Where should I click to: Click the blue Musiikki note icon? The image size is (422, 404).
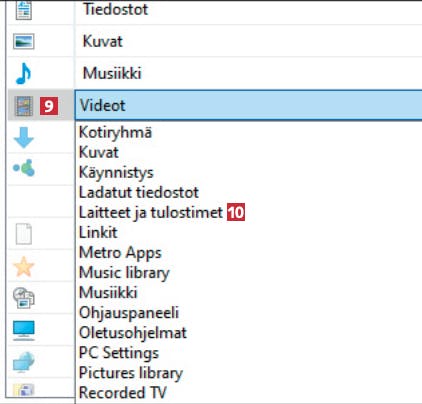(x=23, y=74)
